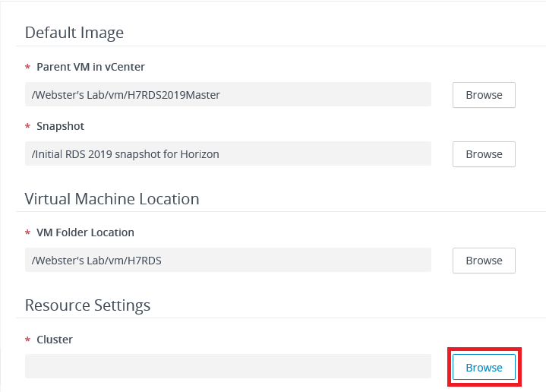The height and width of the screenshot is (392, 546).
Task: Open Browse for VM Folder Location
Action: click(x=484, y=261)
